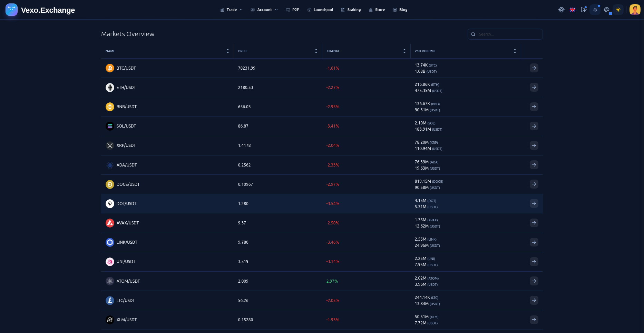Click the Stellar XLM coin icon
This screenshot has height=333, width=644.
110,320
